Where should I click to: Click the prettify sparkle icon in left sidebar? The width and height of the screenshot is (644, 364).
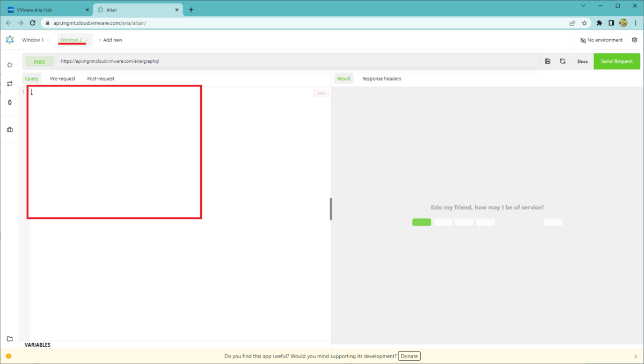click(x=10, y=65)
